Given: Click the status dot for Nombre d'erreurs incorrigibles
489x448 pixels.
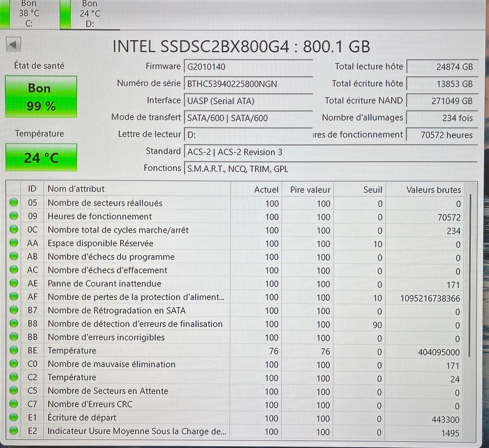Looking at the screenshot, I should 14,337.
